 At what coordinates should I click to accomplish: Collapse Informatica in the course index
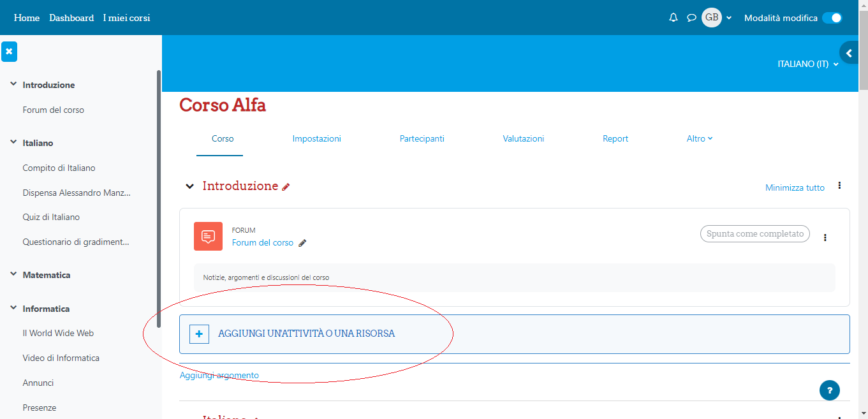pos(13,308)
